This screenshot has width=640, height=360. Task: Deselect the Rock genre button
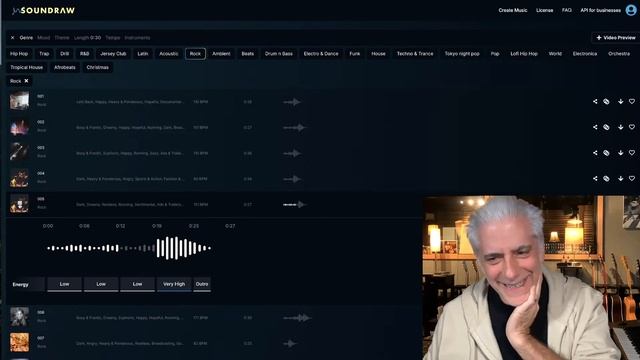pyautogui.click(x=195, y=53)
